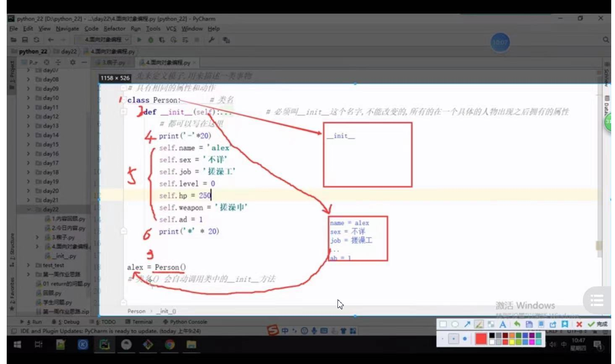Screen dimensions: 615x364
Task: Collapse the day22 folder
Action: coord(28,209)
